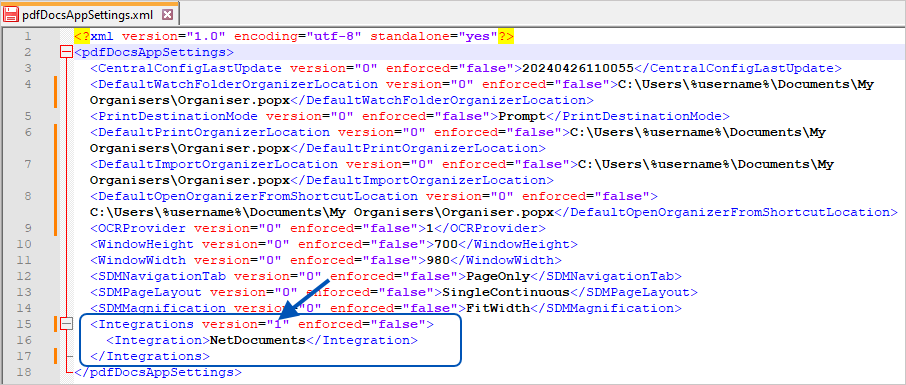Click the opening OCRProvider tag name
The width and height of the screenshot is (906, 385).
(142, 228)
